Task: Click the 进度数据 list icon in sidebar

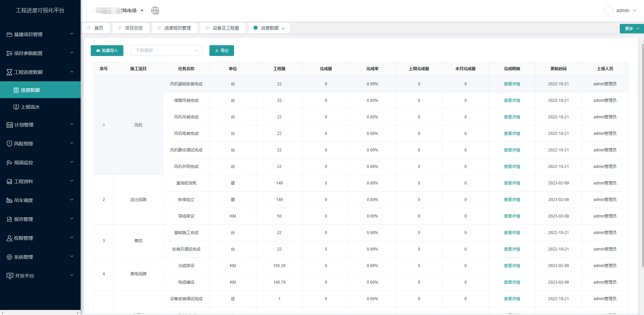Action: [16, 90]
